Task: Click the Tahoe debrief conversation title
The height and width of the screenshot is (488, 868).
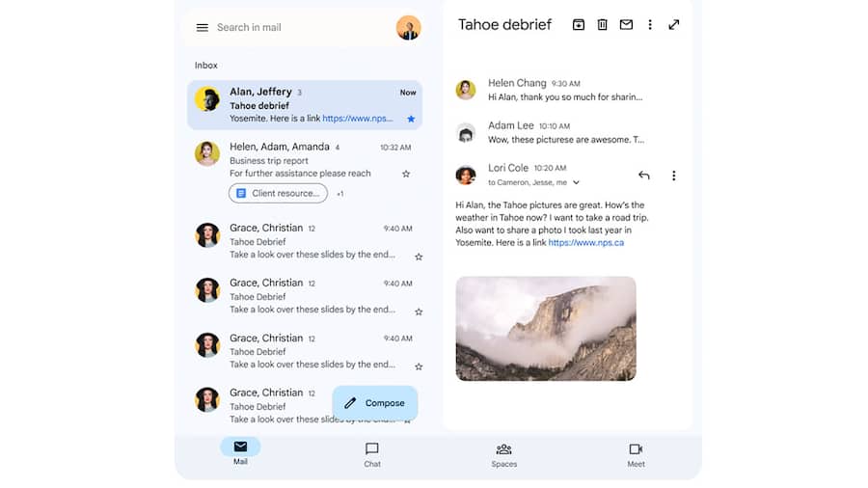Action: 504,24
